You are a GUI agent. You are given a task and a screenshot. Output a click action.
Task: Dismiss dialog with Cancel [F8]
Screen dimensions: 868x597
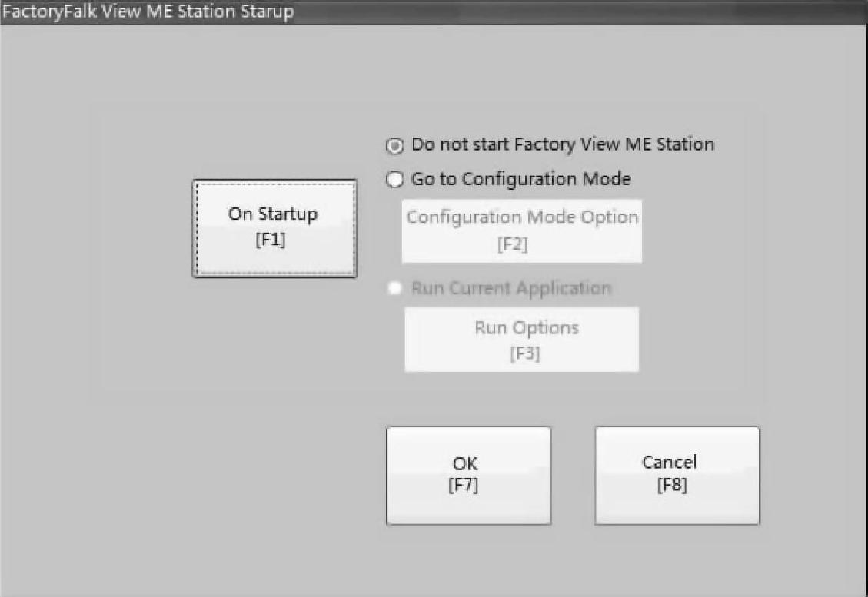click(677, 476)
